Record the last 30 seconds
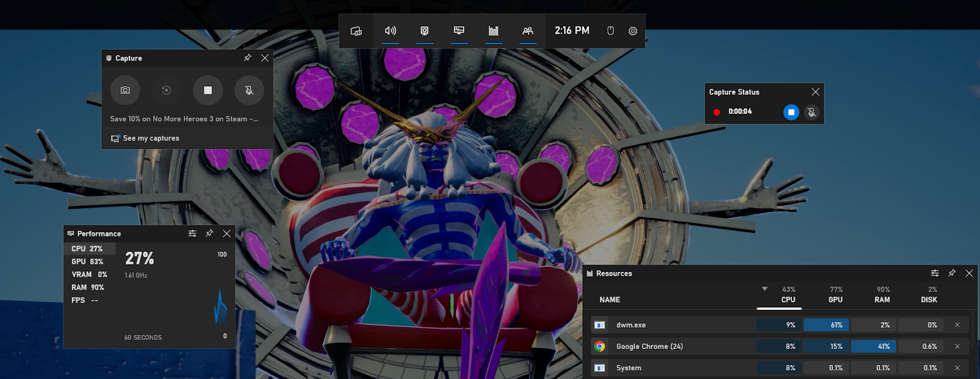 166,90
